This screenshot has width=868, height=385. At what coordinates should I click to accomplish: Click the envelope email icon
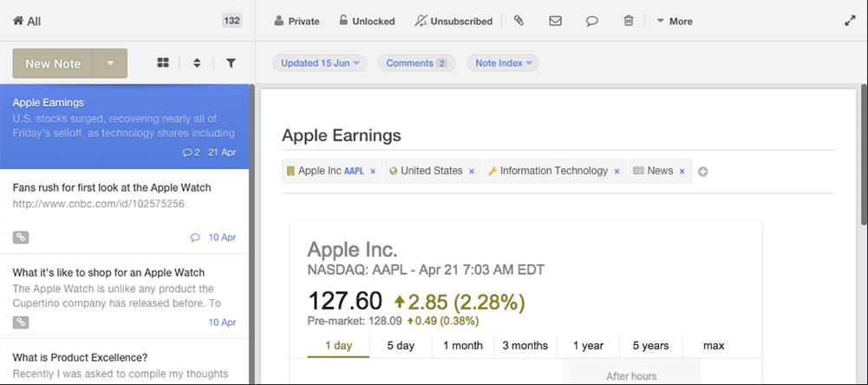555,21
